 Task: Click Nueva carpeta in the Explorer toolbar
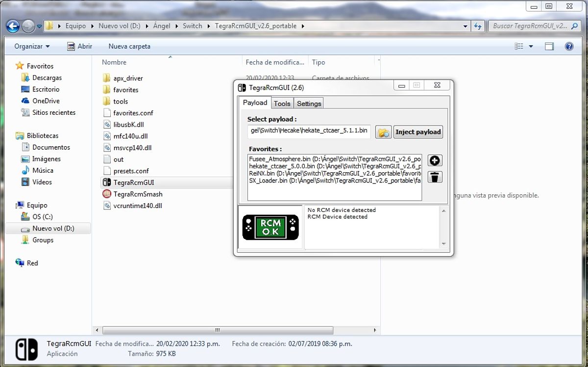[129, 46]
